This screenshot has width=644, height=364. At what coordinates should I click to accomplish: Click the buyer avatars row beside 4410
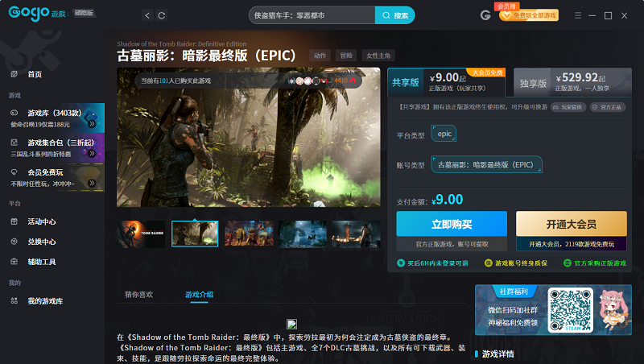click(310, 81)
